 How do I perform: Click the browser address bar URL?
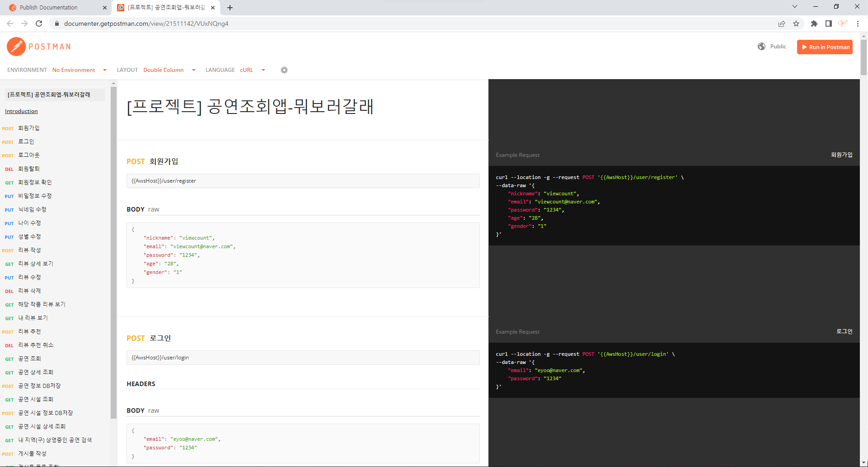coord(146,24)
